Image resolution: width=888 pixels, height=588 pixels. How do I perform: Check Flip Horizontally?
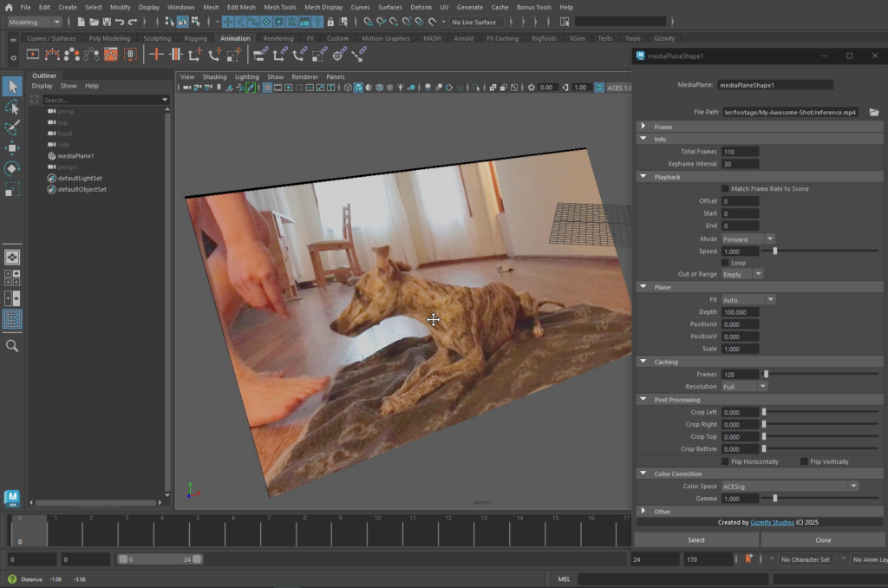[x=725, y=461]
